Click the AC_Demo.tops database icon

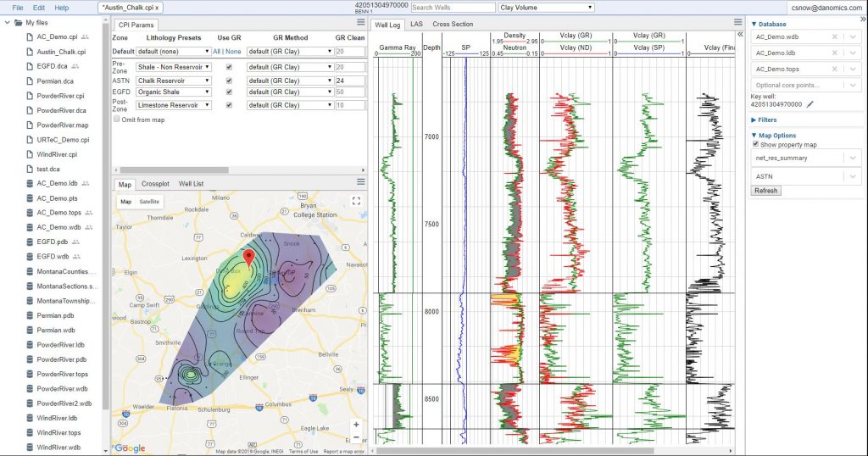(30, 213)
